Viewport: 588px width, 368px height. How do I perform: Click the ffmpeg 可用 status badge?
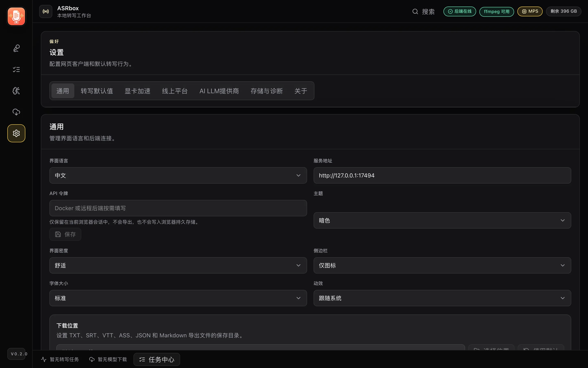496,12
